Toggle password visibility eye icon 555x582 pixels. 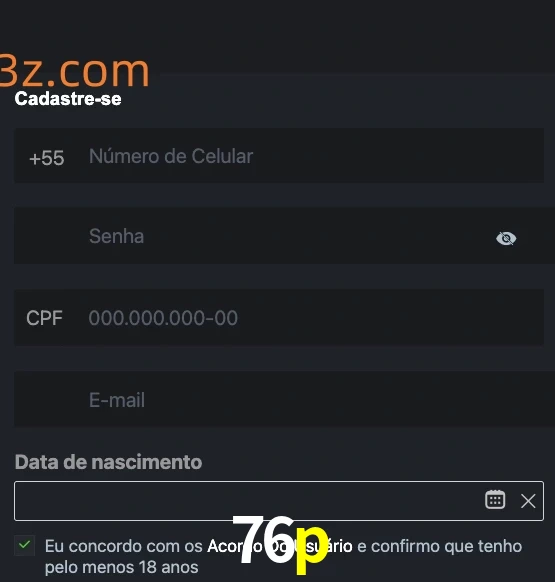pyautogui.click(x=506, y=238)
